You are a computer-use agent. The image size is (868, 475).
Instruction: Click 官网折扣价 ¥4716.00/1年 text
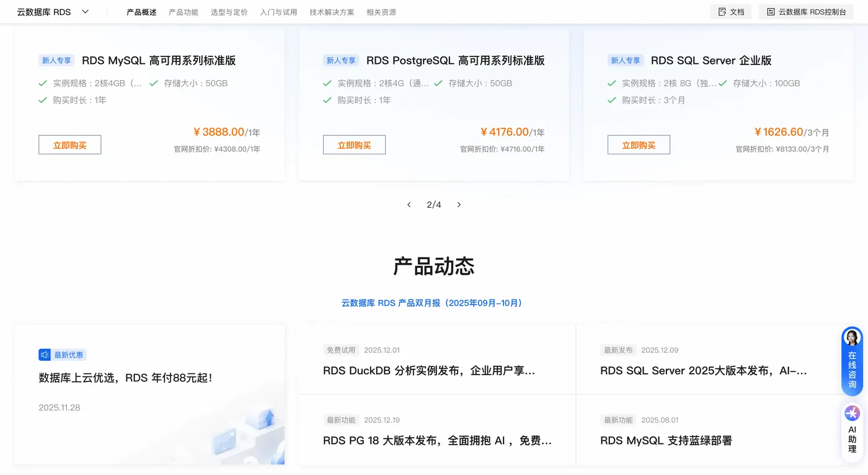coord(502,149)
